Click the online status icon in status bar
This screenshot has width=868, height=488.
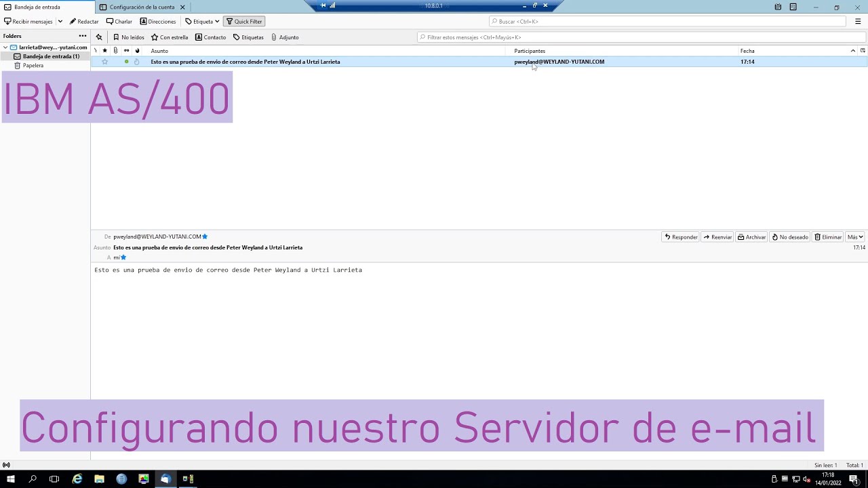[6, 465]
